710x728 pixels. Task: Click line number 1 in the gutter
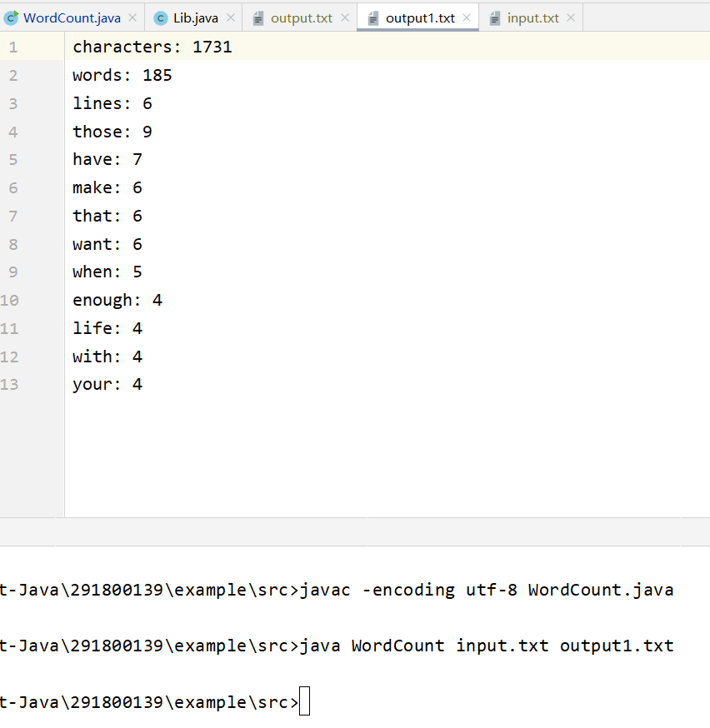click(12, 47)
